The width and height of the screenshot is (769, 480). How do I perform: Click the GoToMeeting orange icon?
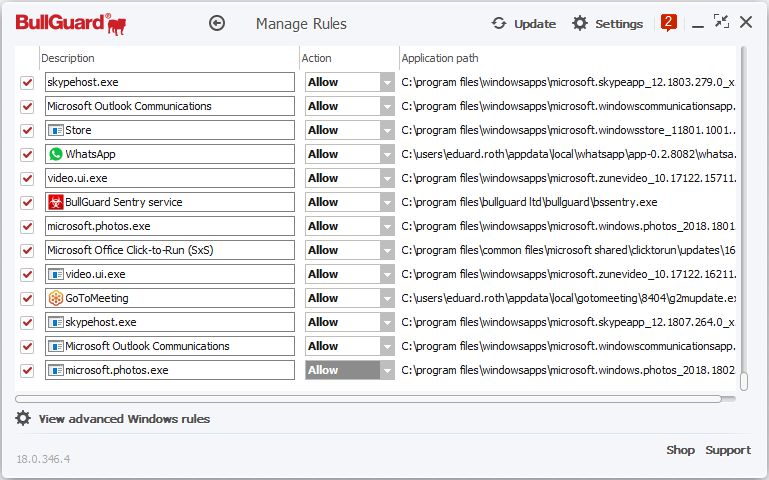coord(56,298)
